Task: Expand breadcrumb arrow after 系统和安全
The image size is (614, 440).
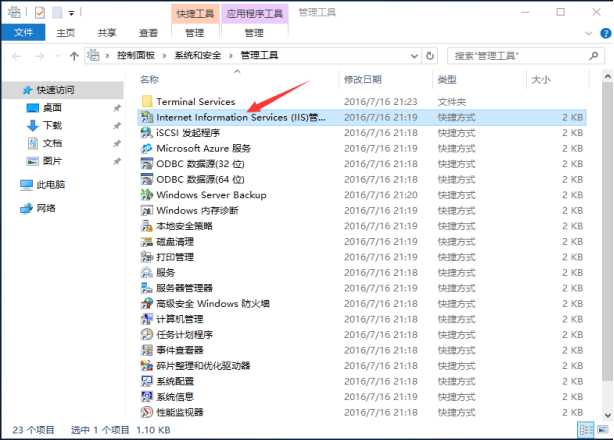Action: pyautogui.click(x=231, y=56)
